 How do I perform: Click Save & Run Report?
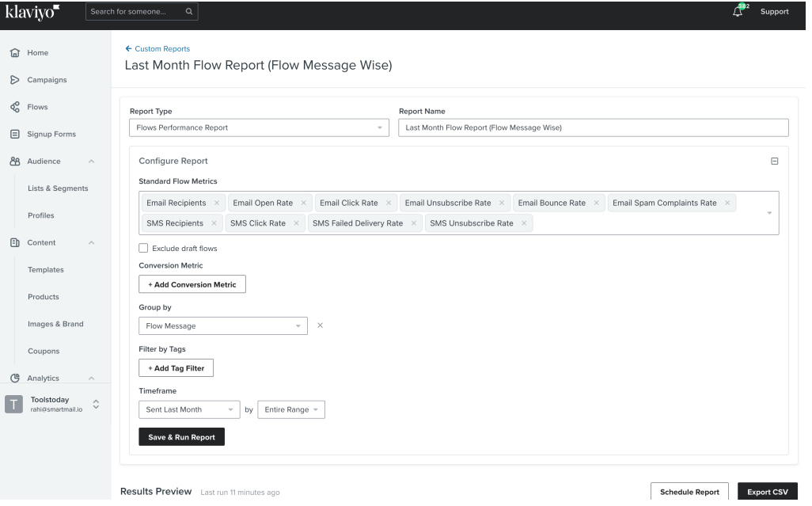[x=182, y=437]
